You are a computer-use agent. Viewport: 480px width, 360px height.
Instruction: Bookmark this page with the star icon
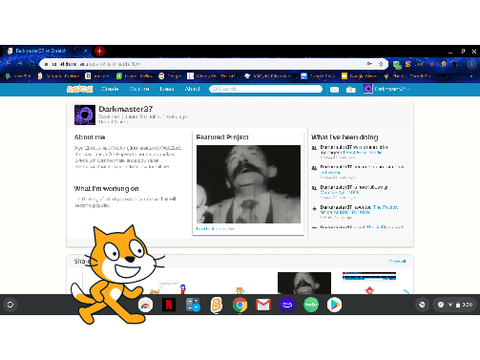(x=381, y=64)
